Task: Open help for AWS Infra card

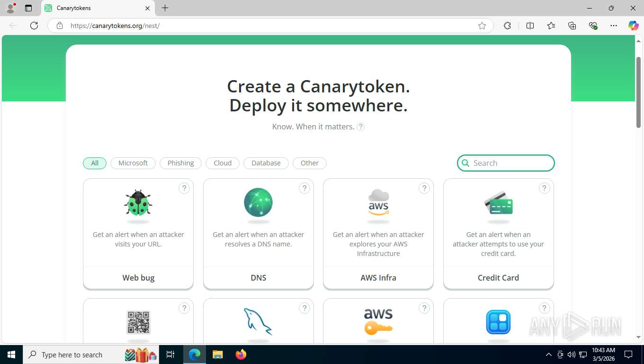Action: (424, 188)
